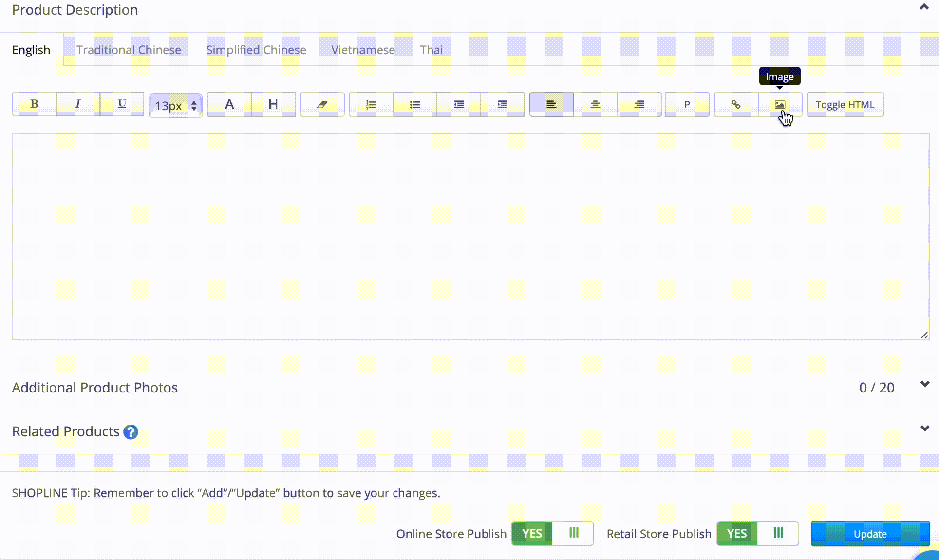Click the Additional Product Photos heading

(x=95, y=388)
